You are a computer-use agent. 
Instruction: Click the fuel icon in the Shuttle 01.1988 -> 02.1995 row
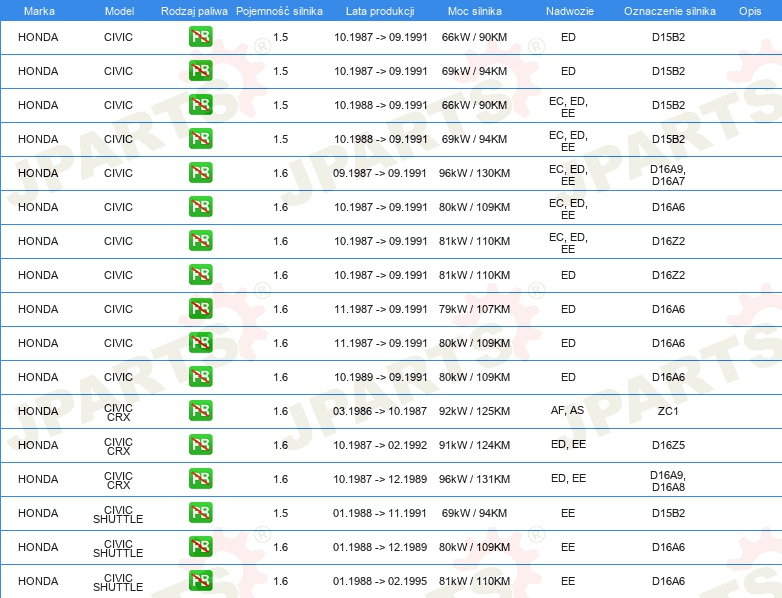[x=200, y=581]
